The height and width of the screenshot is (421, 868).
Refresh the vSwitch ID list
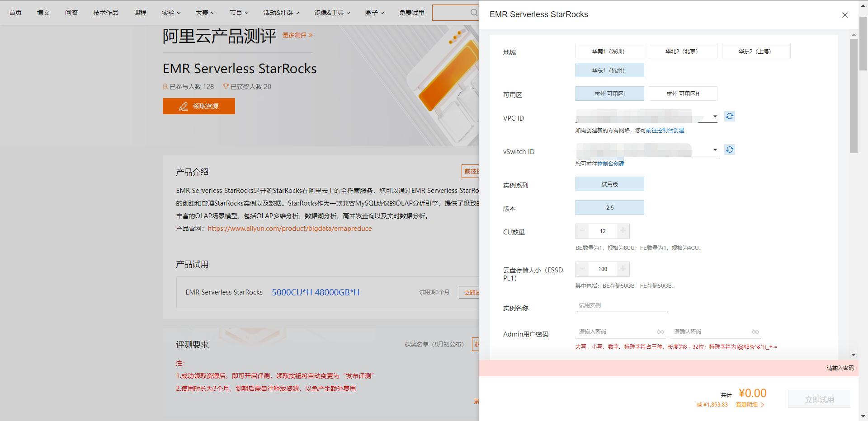[x=729, y=150]
